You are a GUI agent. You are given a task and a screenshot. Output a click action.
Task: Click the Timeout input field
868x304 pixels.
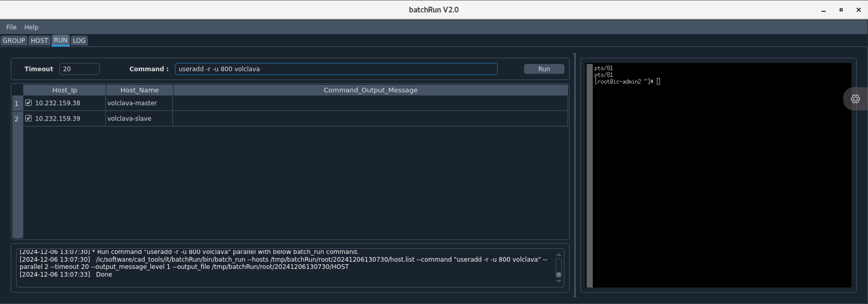[x=79, y=69]
